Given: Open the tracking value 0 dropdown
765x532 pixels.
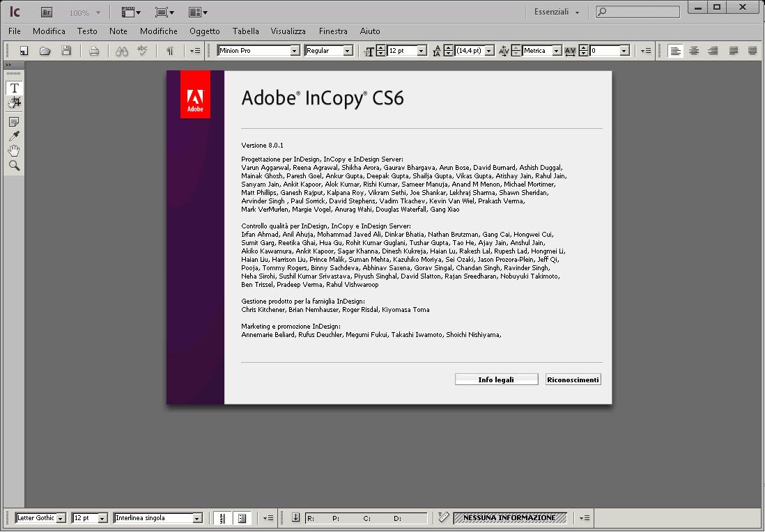Looking at the screenshot, I should click(x=624, y=51).
